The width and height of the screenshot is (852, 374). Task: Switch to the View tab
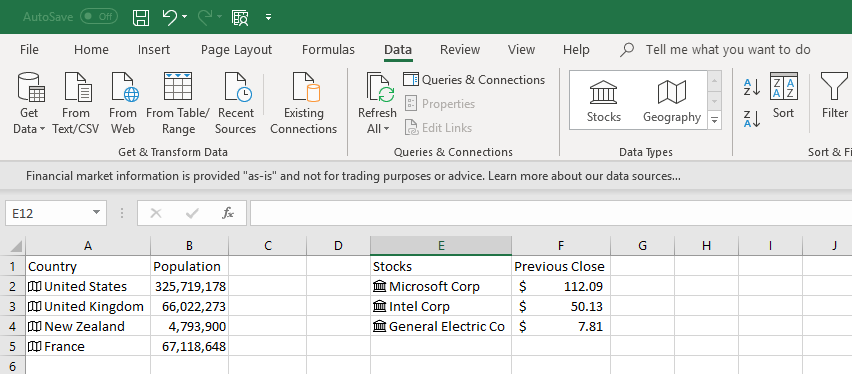pos(521,49)
